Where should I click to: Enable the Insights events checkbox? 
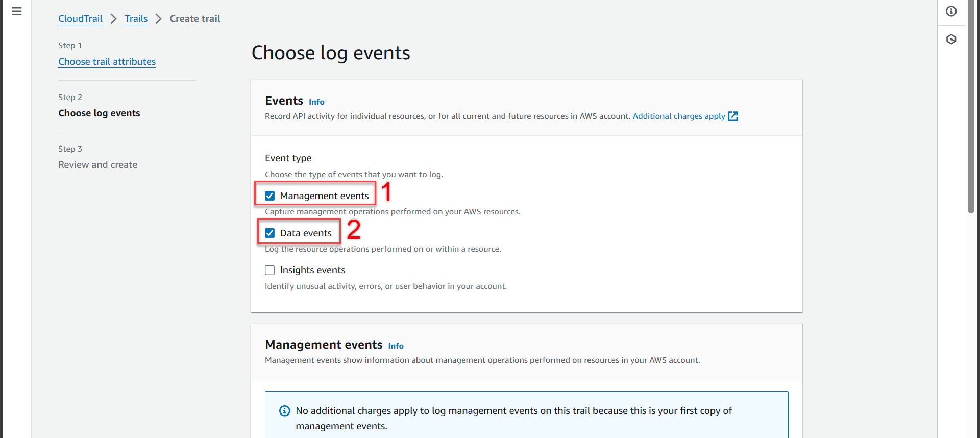270,270
